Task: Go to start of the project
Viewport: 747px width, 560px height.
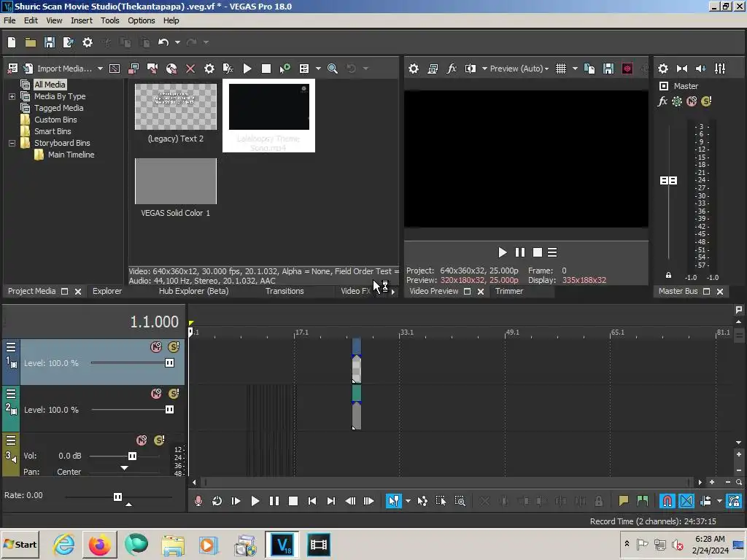Action: pos(312,501)
